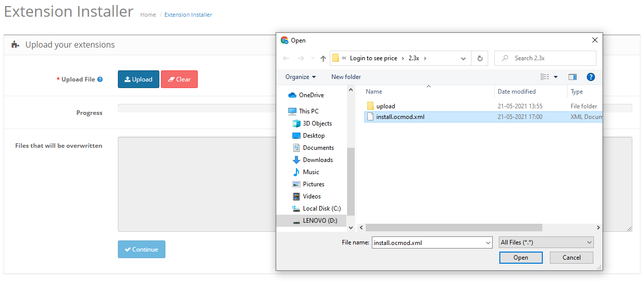Click navigation pane scroll up arrow
This screenshot has height=287, width=644.
tap(351, 90)
